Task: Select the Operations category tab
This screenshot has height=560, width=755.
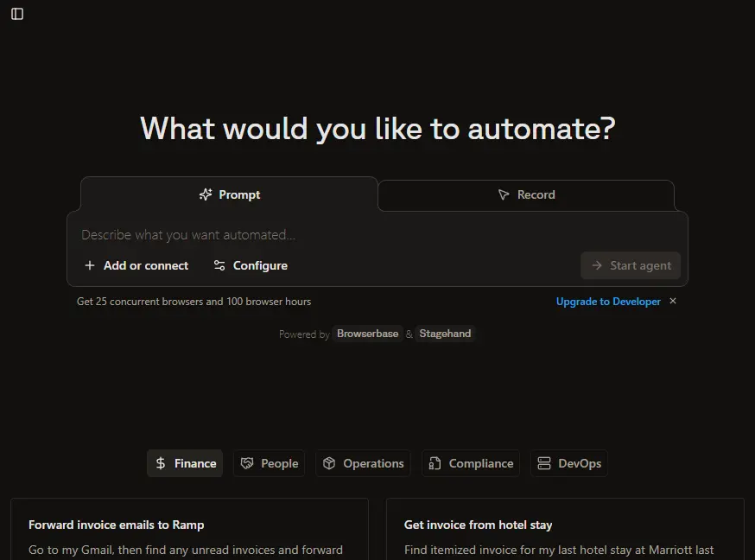Action: (x=363, y=463)
